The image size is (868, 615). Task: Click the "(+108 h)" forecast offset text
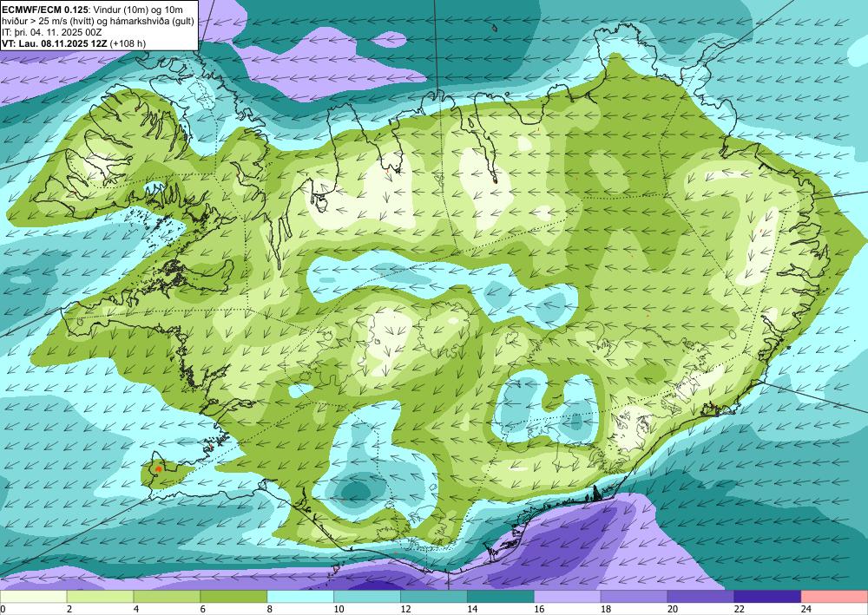pos(128,43)
